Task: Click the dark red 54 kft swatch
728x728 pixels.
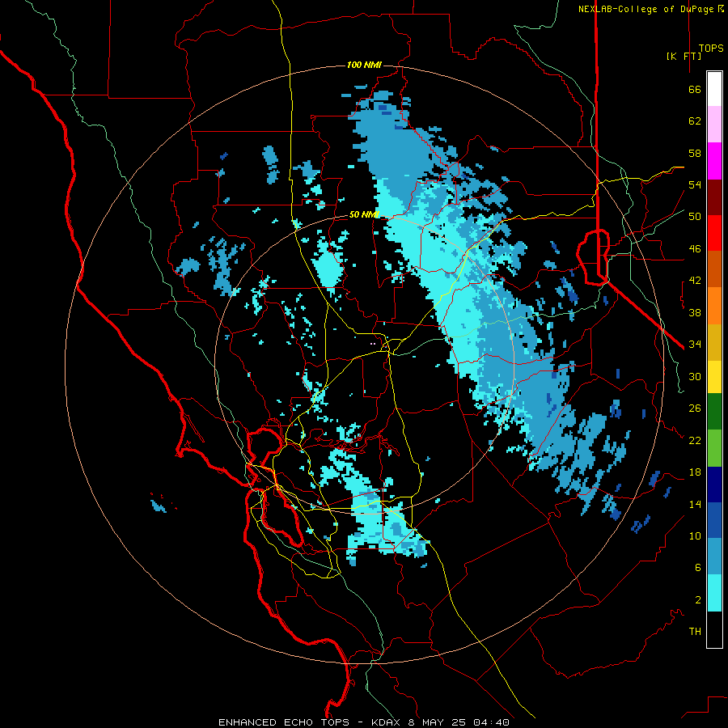Action: [714, 197]
